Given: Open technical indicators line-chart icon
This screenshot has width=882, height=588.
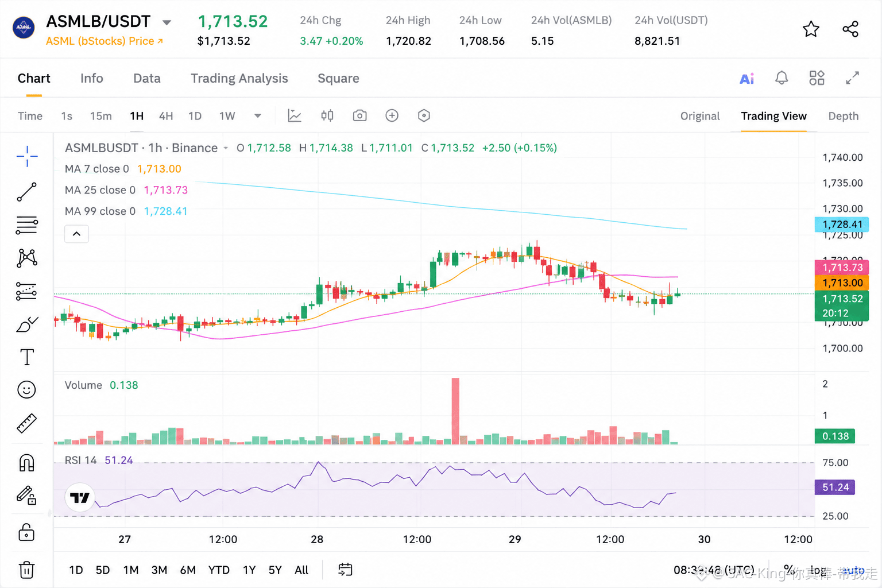Looking at the screenshot, I should click(295, 116).
